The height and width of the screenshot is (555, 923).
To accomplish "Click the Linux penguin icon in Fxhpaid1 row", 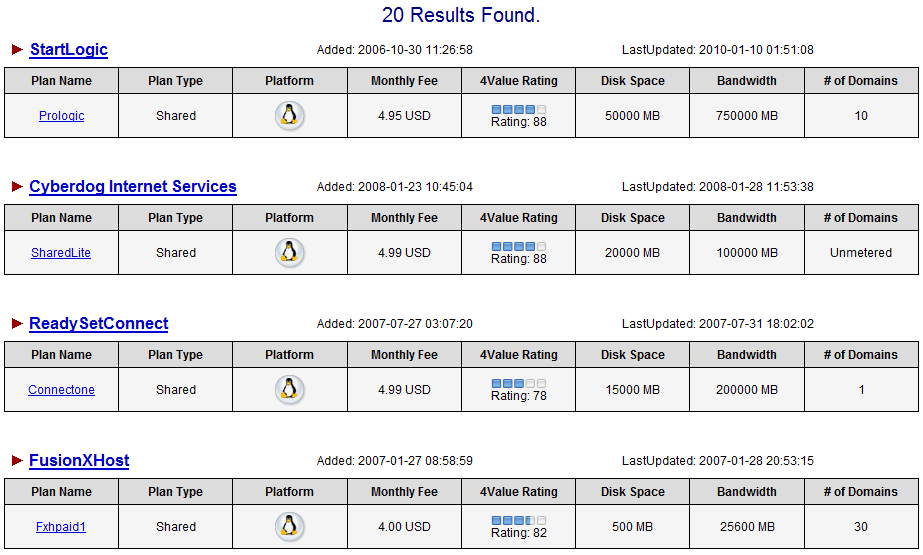I will pyautogui.click(x=289, y=527).
